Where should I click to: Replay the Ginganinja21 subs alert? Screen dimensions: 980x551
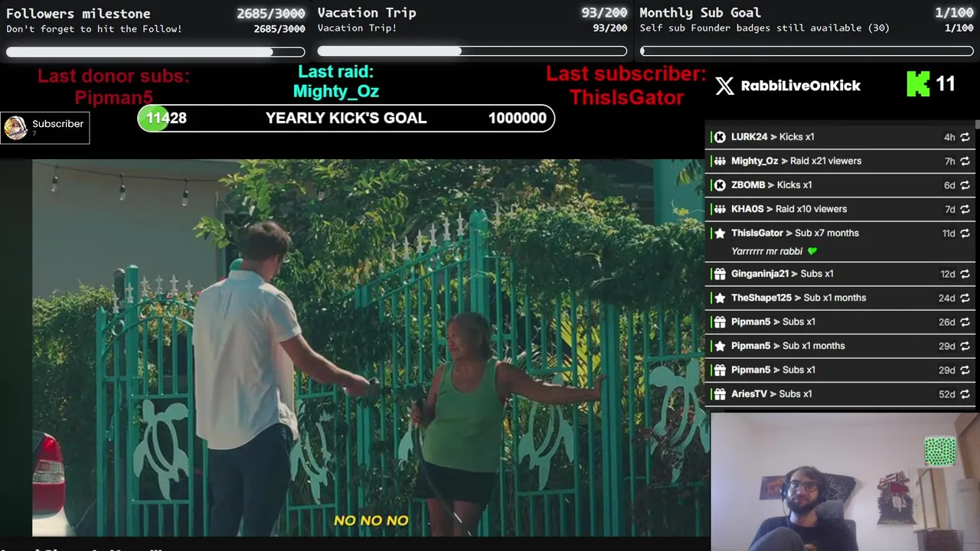(965, 274)
